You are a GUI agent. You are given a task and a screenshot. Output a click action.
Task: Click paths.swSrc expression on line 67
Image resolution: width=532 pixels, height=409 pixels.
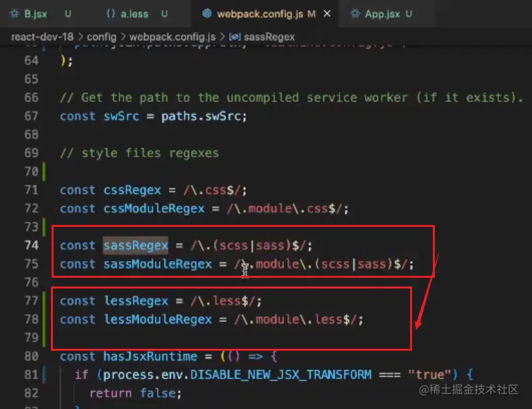coord(200,116)
